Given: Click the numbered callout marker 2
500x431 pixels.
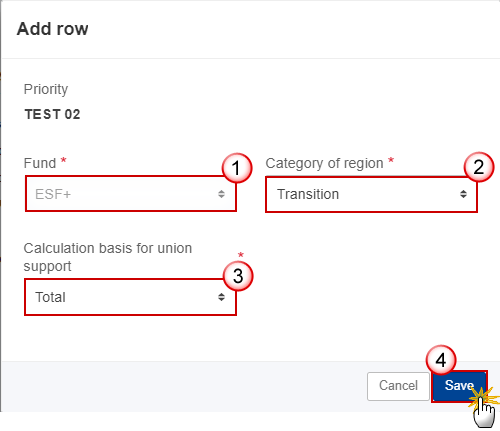Looking at the screenshot, I should pyautogui.click(x=479, y=167).
